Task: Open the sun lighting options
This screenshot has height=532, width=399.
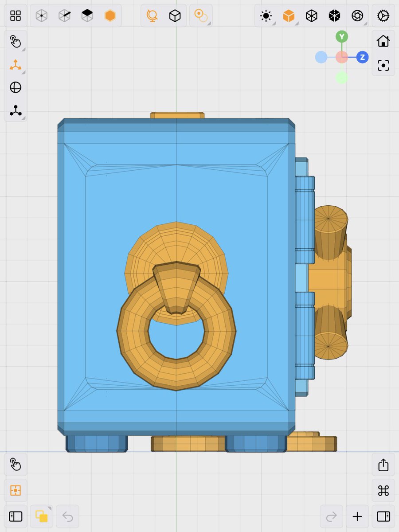Action: (x=266, y=16)
